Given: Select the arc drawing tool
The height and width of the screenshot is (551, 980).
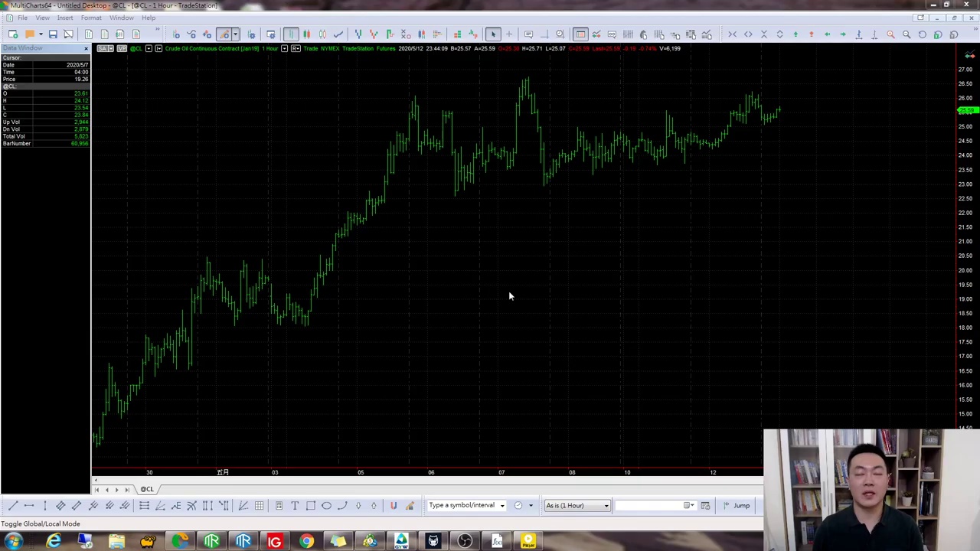Looking at the screenshot, I should tap(342, 506).
